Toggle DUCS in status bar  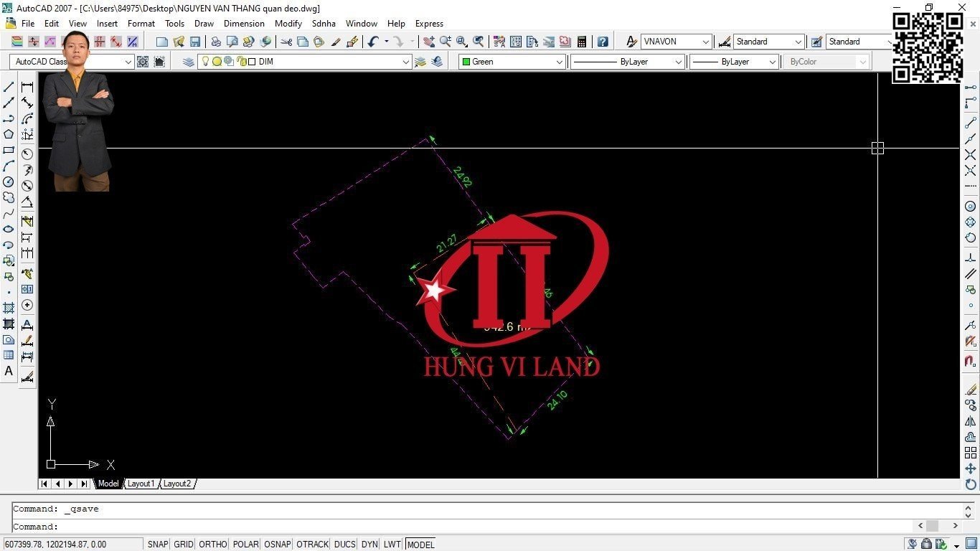coord(345,545)
